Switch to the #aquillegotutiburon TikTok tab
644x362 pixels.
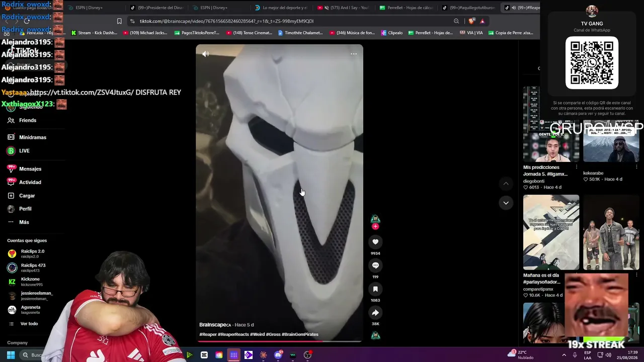[x=468, y=8]
